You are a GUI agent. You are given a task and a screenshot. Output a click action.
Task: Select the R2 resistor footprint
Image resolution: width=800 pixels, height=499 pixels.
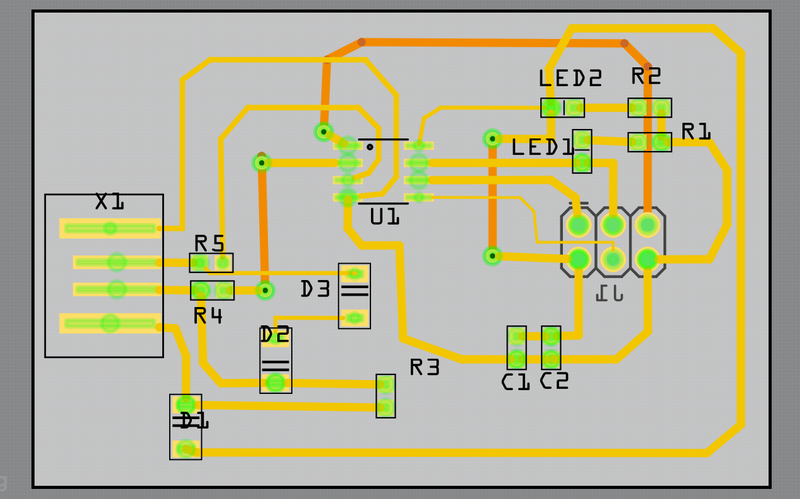649,107
